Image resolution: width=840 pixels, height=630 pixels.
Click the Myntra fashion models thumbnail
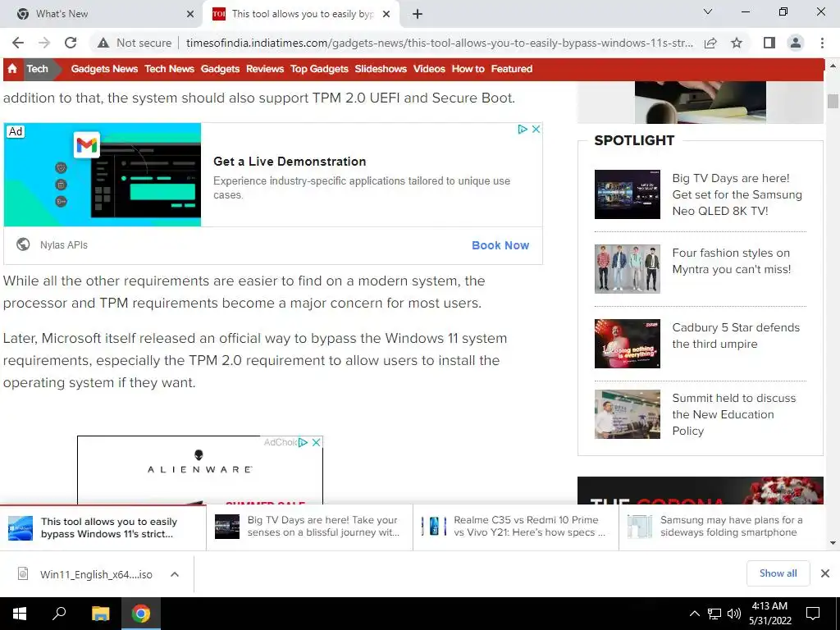click(x=628, y=269)
